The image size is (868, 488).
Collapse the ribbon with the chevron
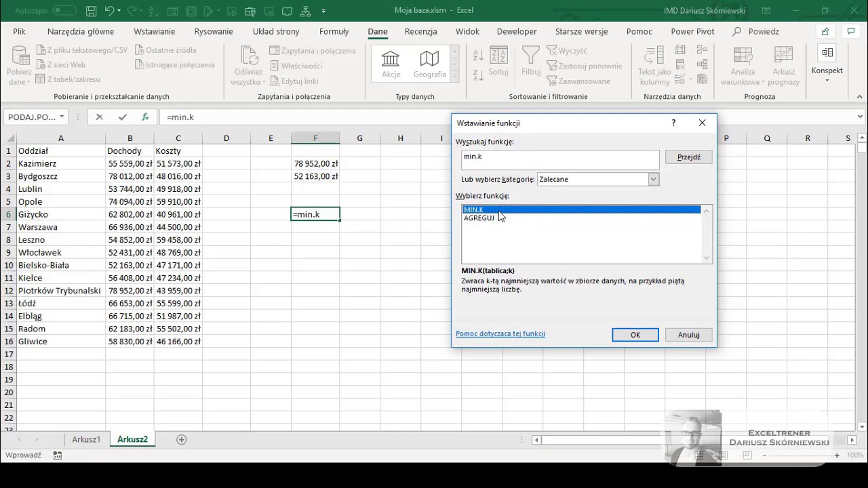click(x=859, y=97)
